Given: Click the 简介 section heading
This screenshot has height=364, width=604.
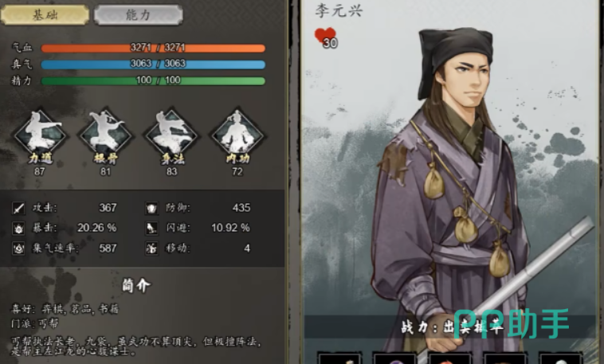Looking at the screenshot, I should pos(136,285).
